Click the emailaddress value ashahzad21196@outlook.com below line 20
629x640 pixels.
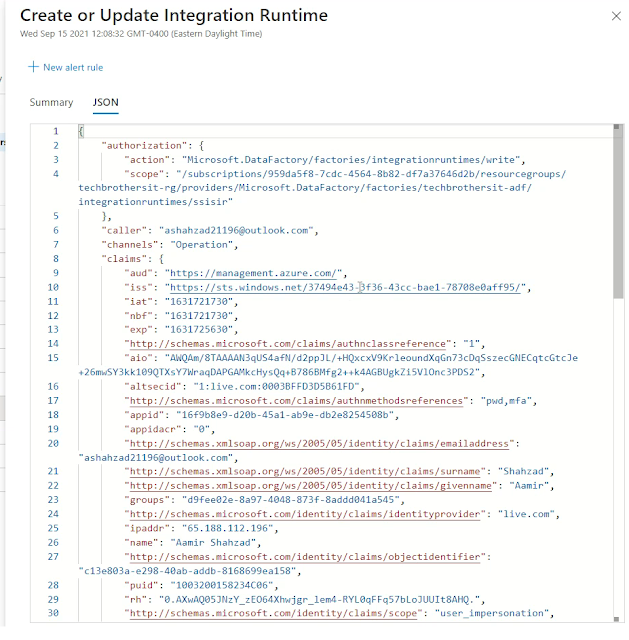tap(156, 458)
